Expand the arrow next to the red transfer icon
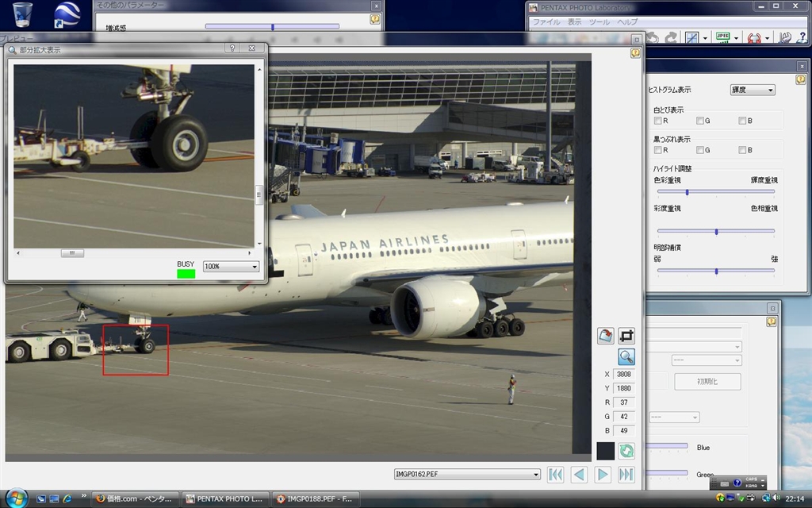The width and height of the screenshot is (812, 508). pyautogui.click(x=767, y=38)
